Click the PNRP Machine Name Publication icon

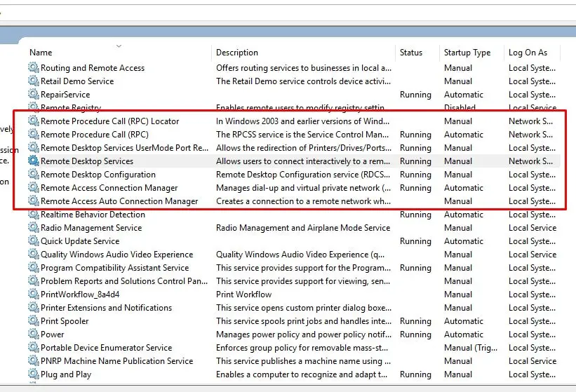34,361
